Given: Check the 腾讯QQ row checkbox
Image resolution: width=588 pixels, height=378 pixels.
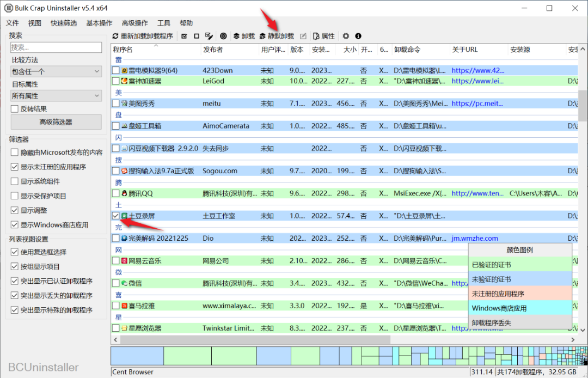Looking at the screenshot, I should pos(115,193).
